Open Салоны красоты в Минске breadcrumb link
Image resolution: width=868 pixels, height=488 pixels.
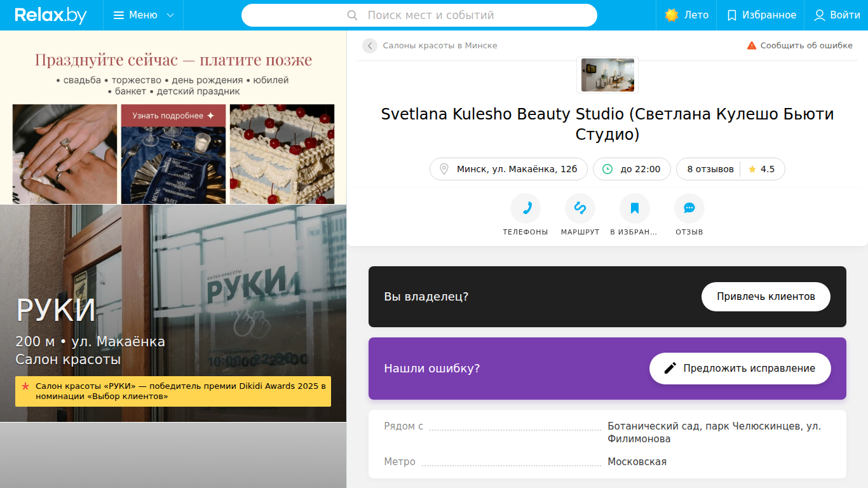(x=440, y=46)
